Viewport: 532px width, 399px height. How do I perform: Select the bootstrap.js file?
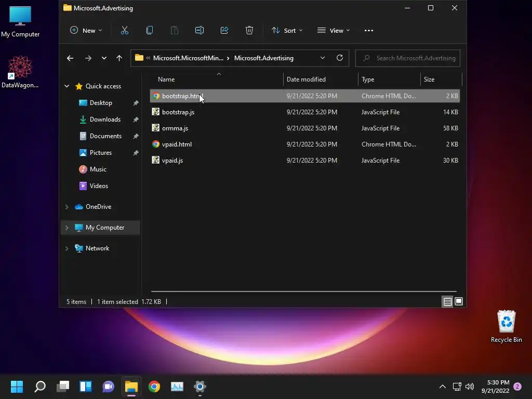click(304, 112)
